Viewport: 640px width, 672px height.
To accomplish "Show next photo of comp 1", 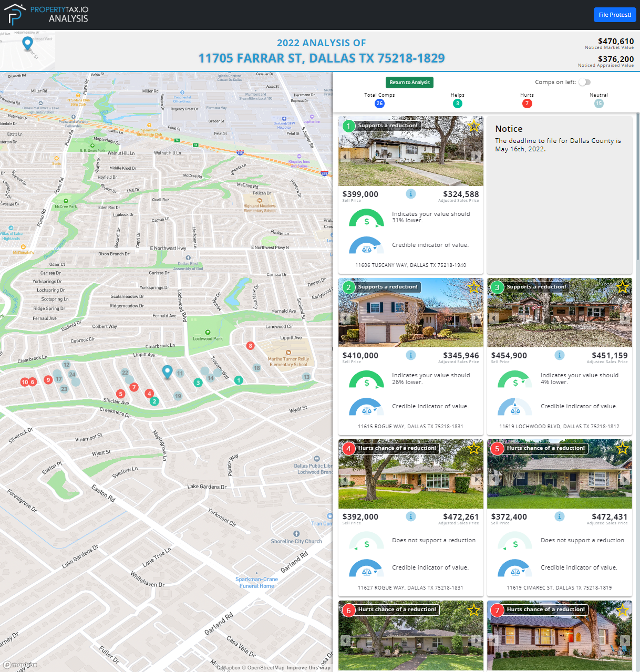I will tap(476, 157).
